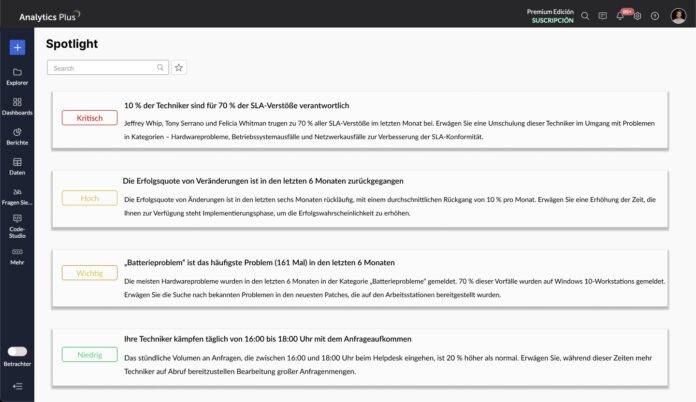Open insight '10 % der Techniker sind für 70 %'
696x402 pixels.
click(237, 106)
